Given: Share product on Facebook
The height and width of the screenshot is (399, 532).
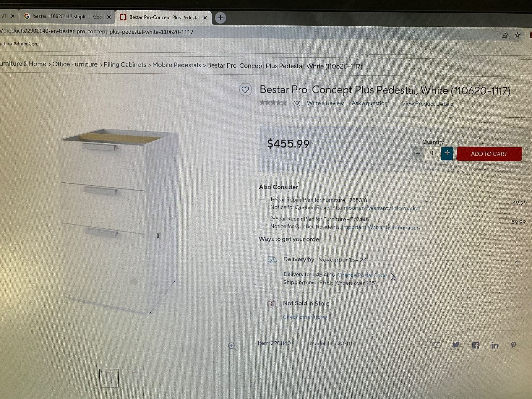Looking at the screenshot, I should pos(475,345).
